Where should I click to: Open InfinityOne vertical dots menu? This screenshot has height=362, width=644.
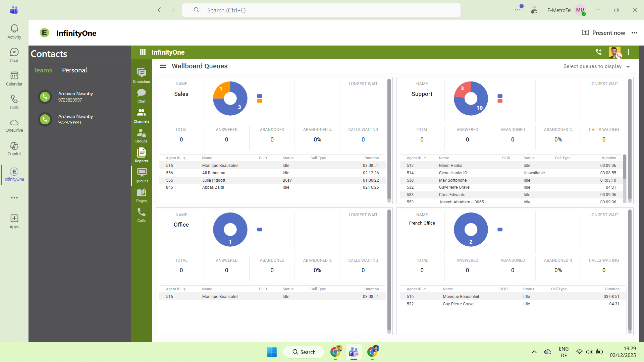coord(628,52)
